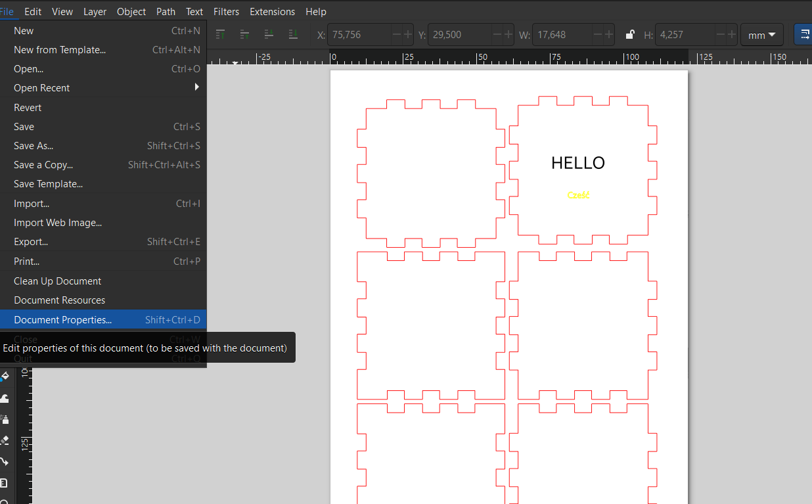Select the yellow Cześć text
The width and height of the screenshot is (812, 504).
pyautogui.click(x=578, y=195)
